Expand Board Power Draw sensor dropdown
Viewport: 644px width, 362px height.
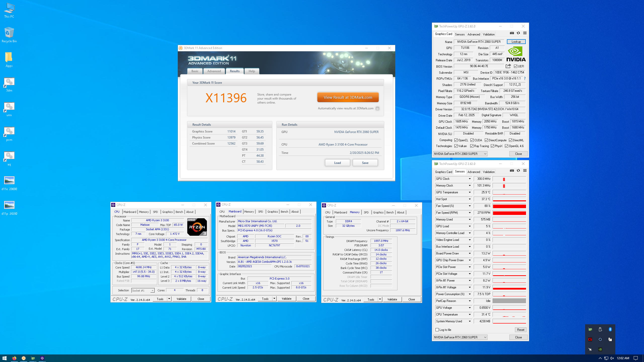tap(469, 253)
